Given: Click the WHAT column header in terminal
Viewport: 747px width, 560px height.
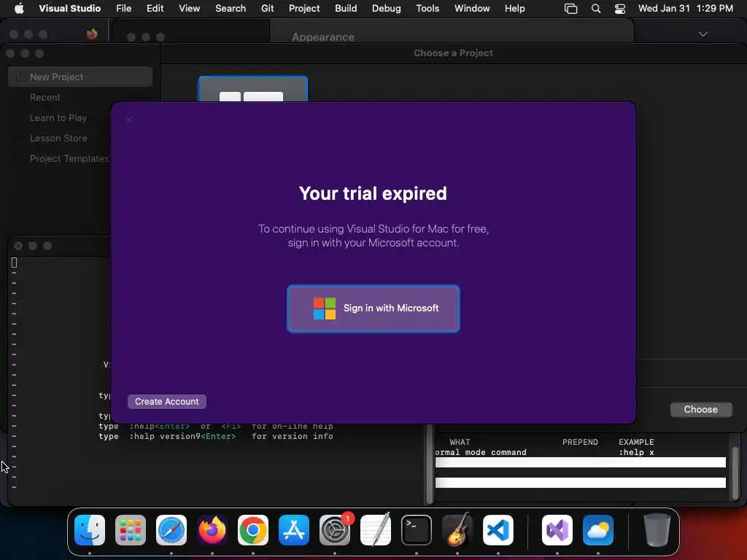Looking at the screenshot, I should click(x=460, y=442).
